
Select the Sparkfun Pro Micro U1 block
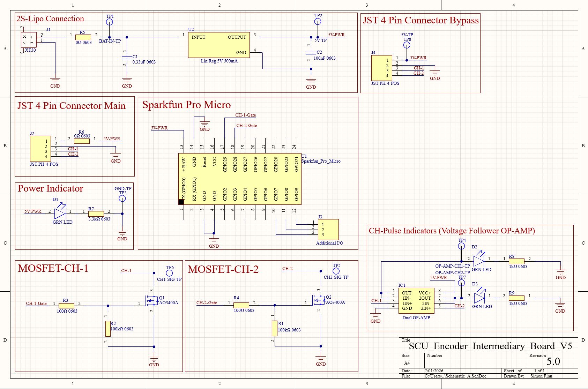pos(240,179)
